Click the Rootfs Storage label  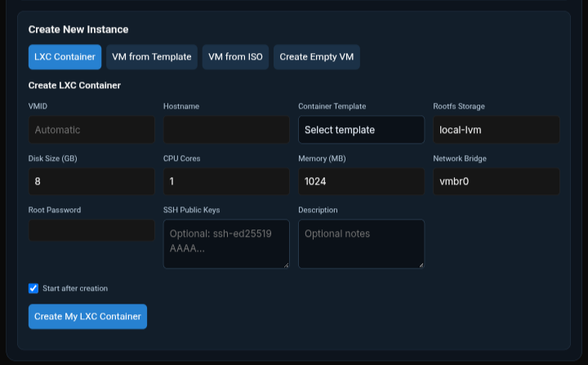(x=459, y=106)
